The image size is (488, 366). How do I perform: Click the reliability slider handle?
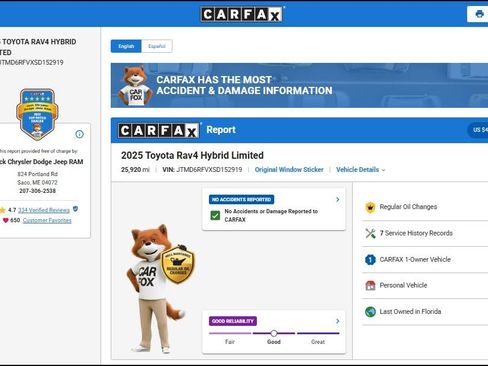(x=274, y=333)
